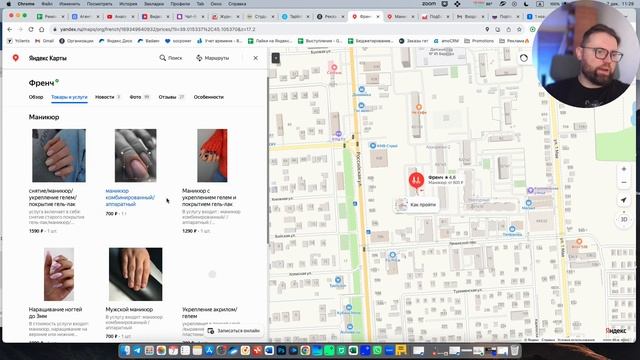
Task: Reload the page with the refresh icon
Action: pos(31,29)
